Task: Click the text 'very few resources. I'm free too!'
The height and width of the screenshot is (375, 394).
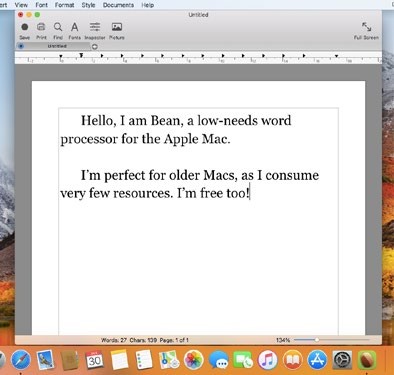Action: [155, 193]
